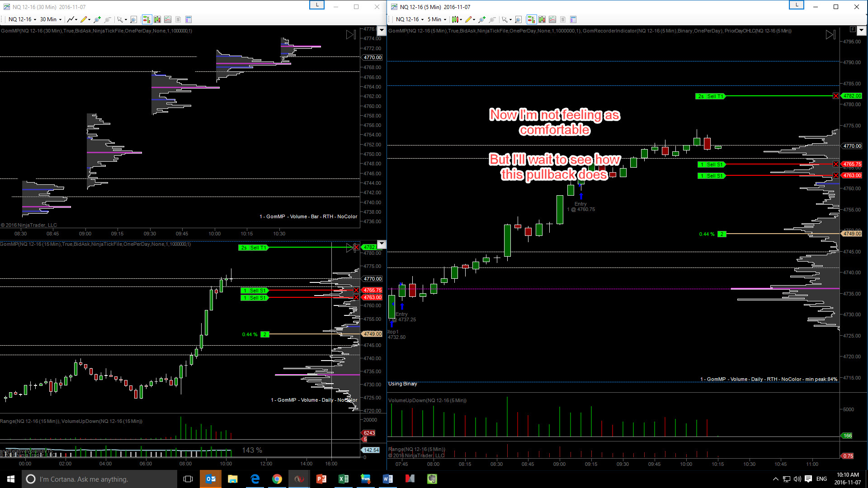
Task: Open Outlook from the taskbar
Action: click(x=211, y=479)
